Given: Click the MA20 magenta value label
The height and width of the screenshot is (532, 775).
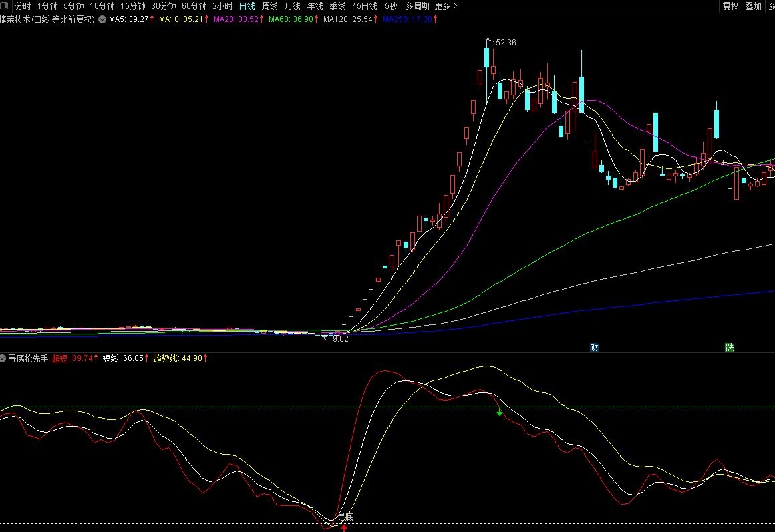Looking at the screenshot, I should pyautogui.click(x=236, y=19).
